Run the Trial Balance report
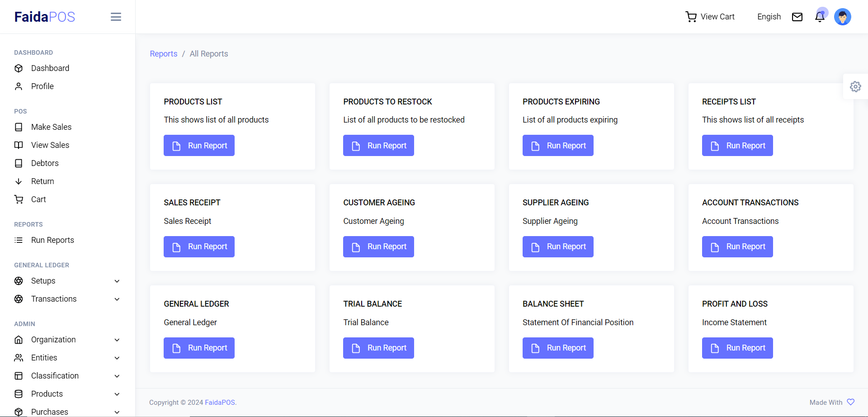Viewport: 868px width, 417px height. point(378,348)
